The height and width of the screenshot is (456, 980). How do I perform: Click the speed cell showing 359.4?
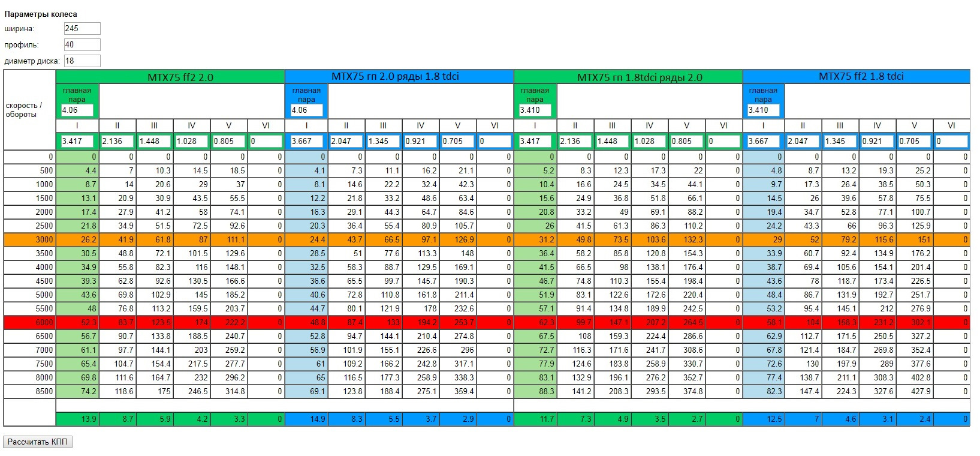pos(458,391)
